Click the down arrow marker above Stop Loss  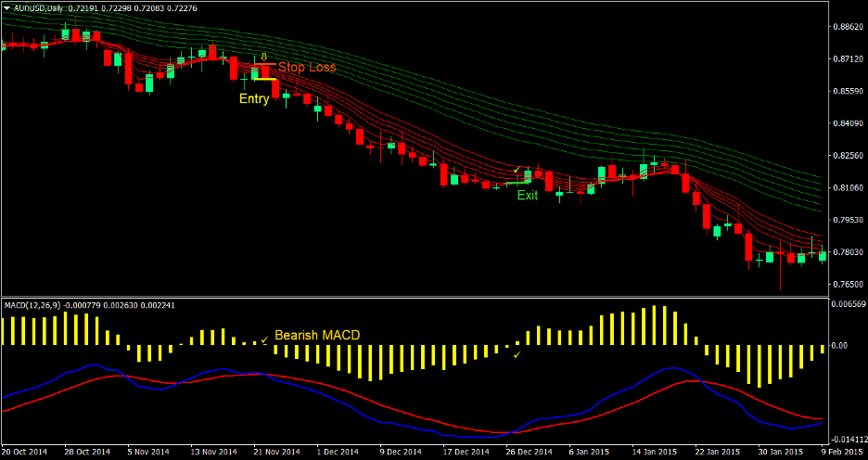click(264, 57)
